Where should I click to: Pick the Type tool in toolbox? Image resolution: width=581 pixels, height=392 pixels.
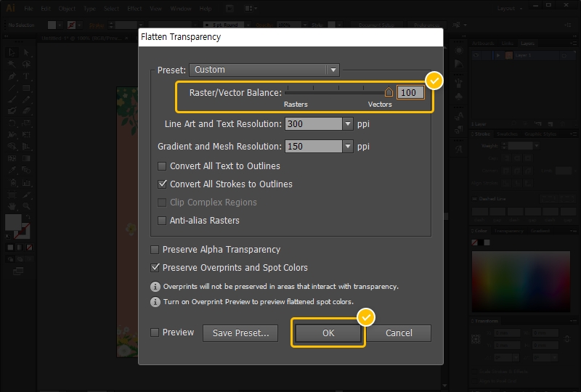click(26, 76)
